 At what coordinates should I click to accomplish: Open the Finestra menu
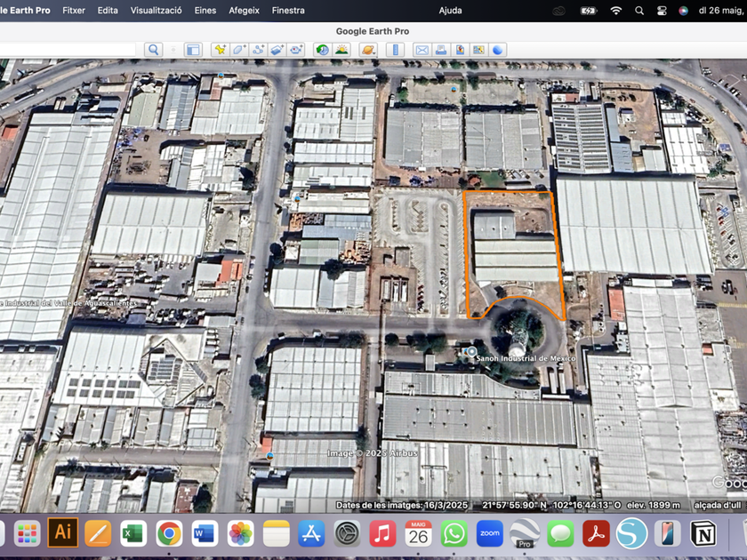pyautogui.click(x=288, y=11)
